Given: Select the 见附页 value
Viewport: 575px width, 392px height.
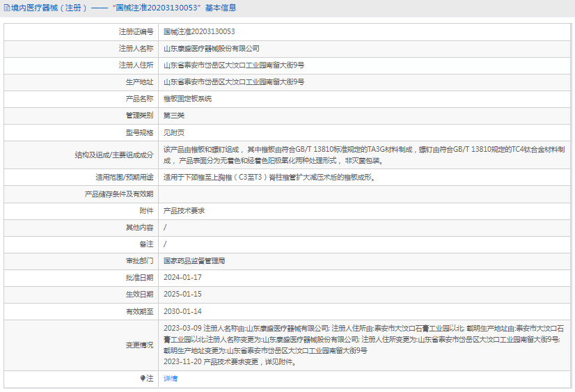Looking at the screenshot, I should click(x=174, y=133).
